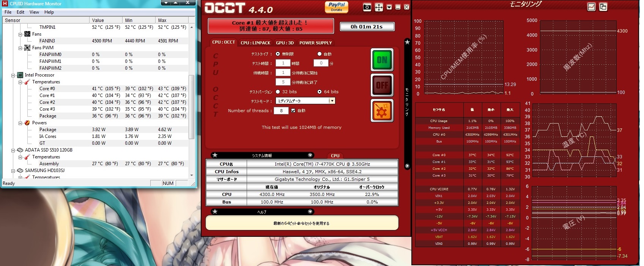Open the File menu in Hardware Monitor

click(x=8, y=12)
